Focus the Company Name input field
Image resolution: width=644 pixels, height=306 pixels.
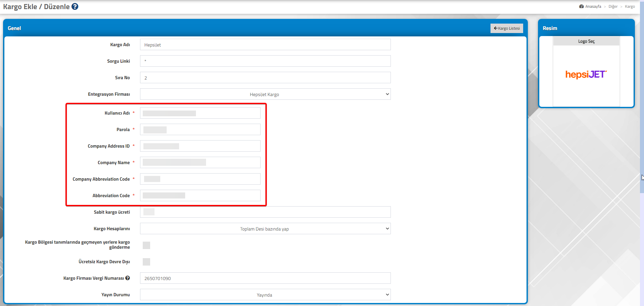click(x=200, y=162)
